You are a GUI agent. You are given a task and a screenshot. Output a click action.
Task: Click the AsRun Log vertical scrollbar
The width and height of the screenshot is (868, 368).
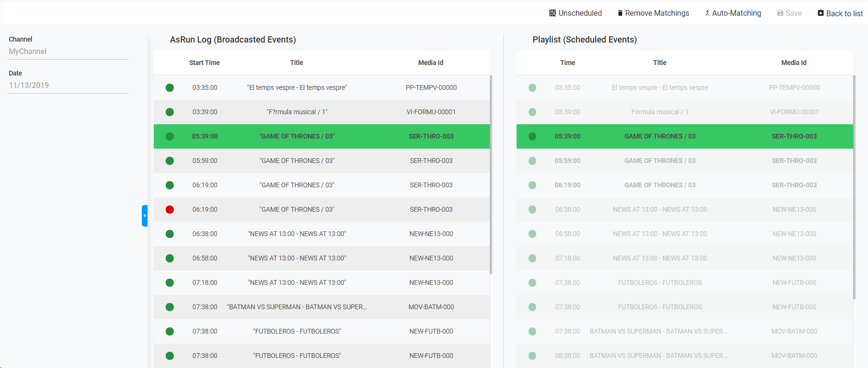(x=491, y=174)
